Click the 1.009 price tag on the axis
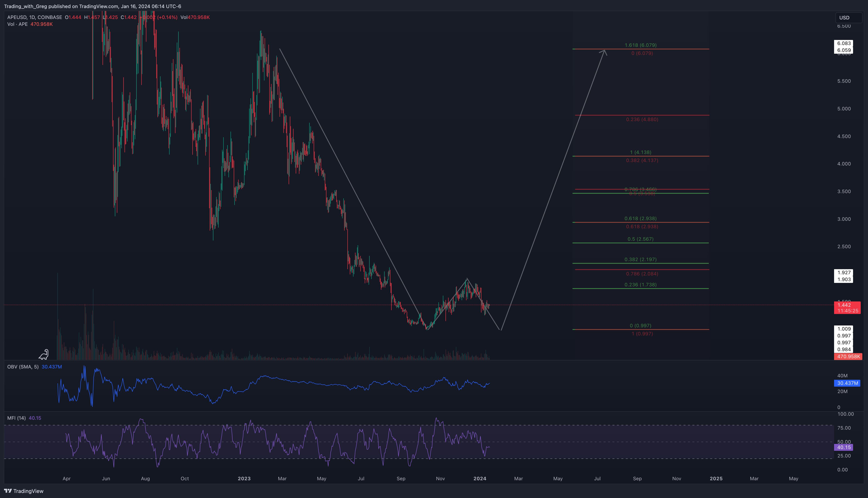 [844, 329]
